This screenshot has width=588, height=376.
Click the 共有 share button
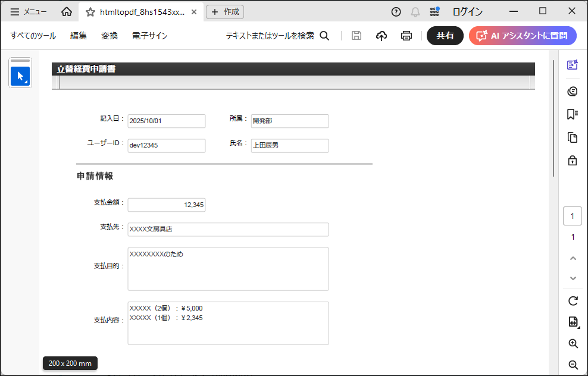tap(445, 36)
